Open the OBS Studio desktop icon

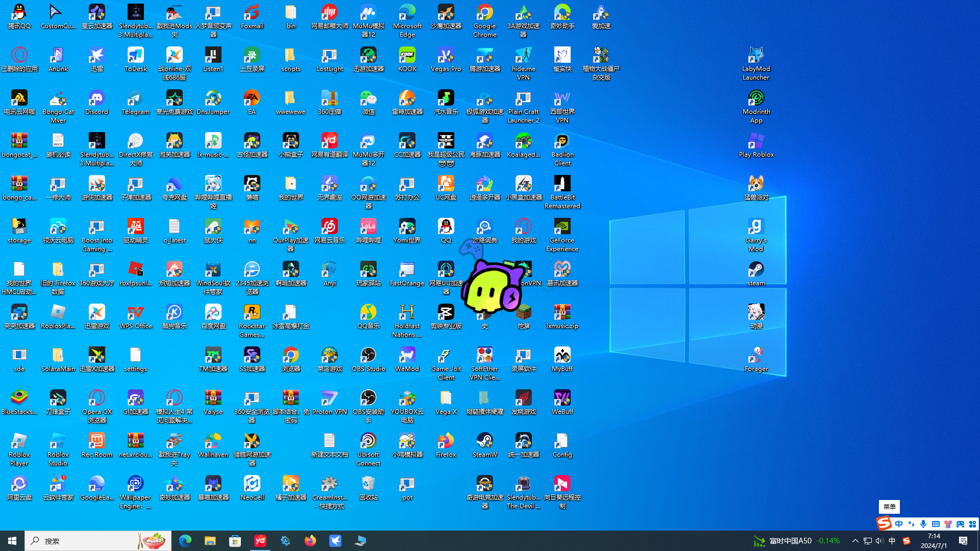click(x=368, y=360)
